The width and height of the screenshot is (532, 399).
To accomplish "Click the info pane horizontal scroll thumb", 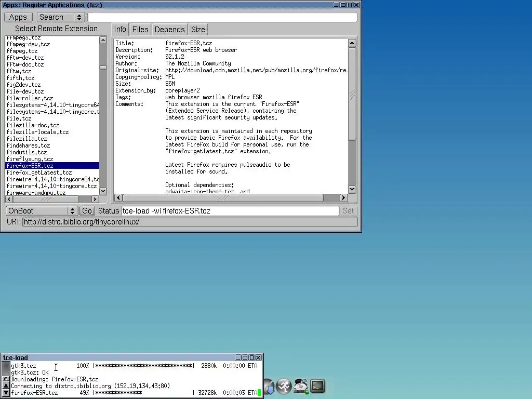I will click(222, 198).
